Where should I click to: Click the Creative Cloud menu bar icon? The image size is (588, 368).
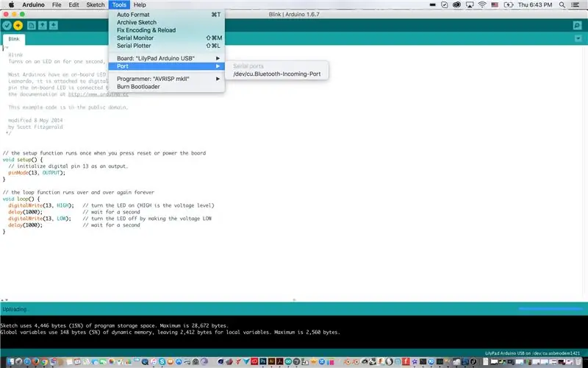(x=456, y=4)
